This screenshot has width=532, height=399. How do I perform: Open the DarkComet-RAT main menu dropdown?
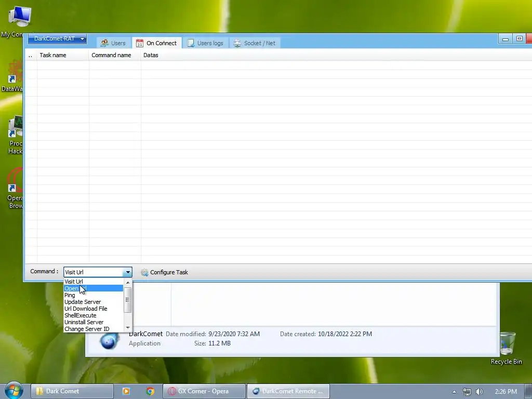57,38
